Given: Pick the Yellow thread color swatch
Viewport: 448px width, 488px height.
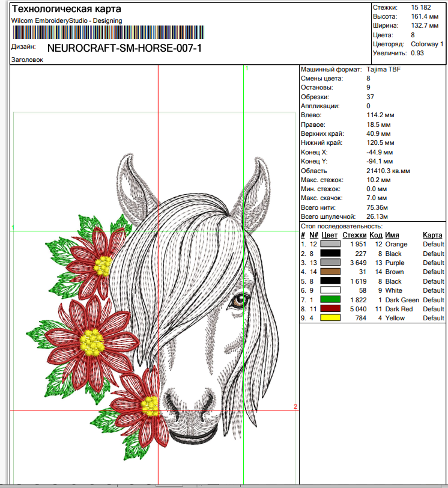Looking at the screenshot, I should tap(330, 318).
